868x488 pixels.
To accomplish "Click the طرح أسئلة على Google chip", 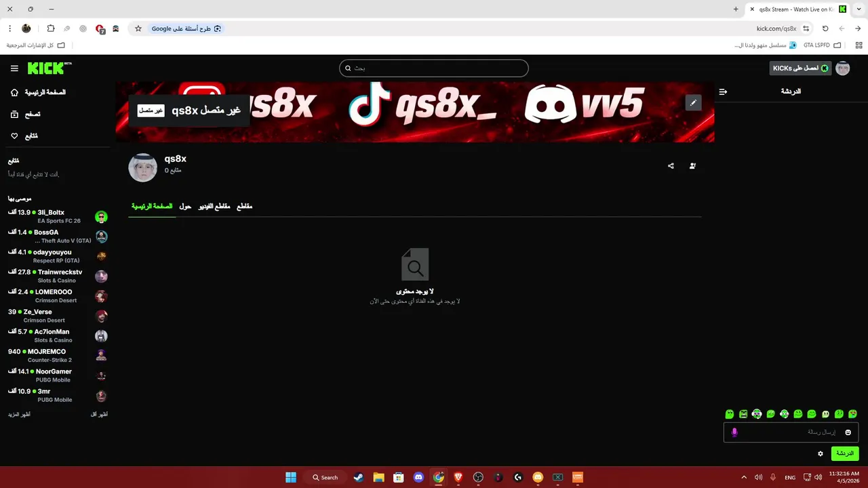I will pos(186,28).
